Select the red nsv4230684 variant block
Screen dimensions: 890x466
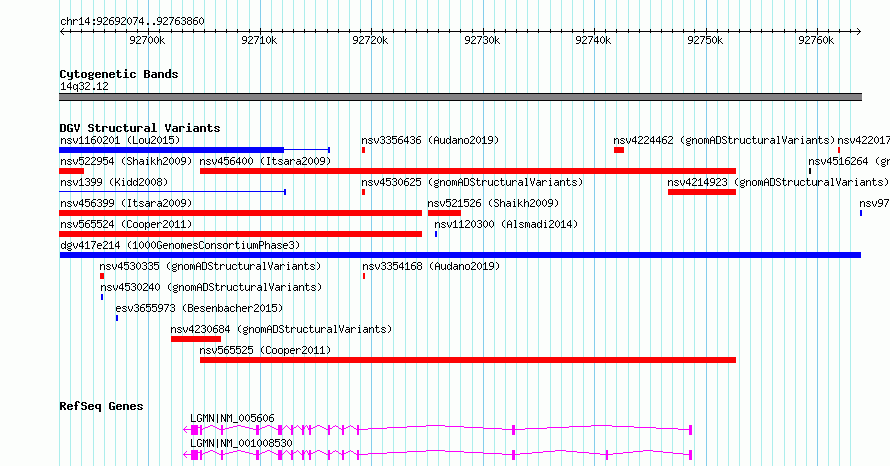tap(196, 339)
